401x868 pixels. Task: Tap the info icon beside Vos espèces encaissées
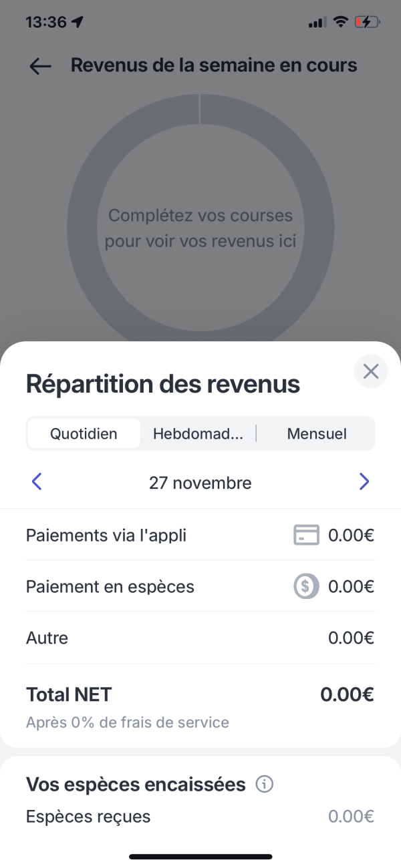tap(265, 785)
